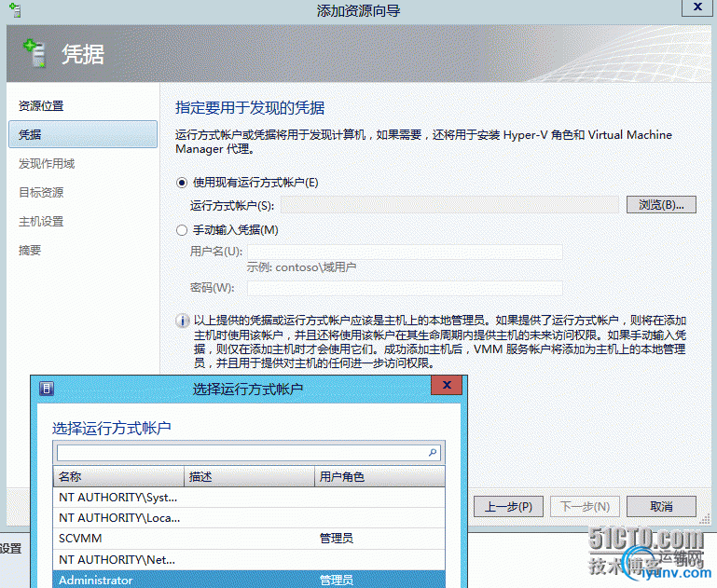Click the 运行方式帐户 field
The width and height of the screenshot is (717, 588).
[x=450, y=205]
